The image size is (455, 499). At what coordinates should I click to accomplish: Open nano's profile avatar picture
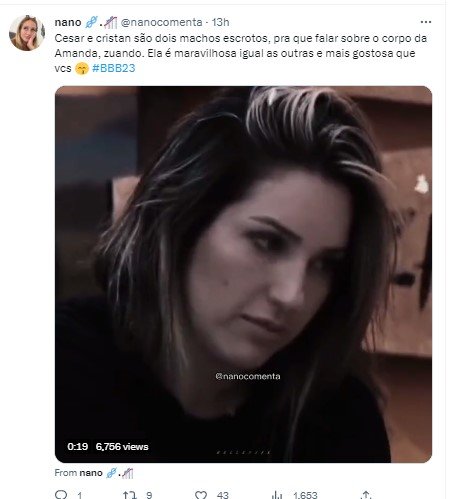pyautogui.click(x=27, y=33)
